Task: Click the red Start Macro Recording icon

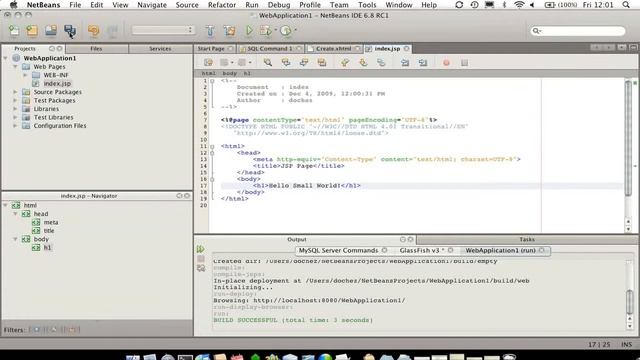Action: pos(446,62)
